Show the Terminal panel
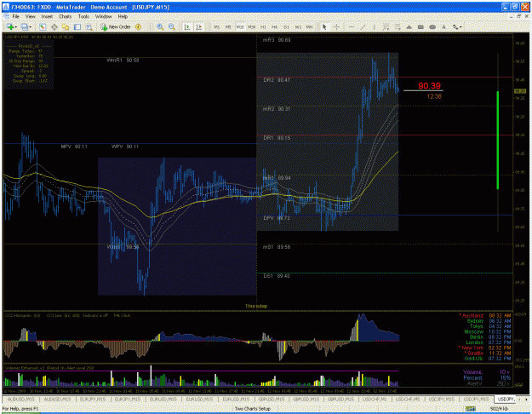This screenshot has width=532, height=414. [77, 26]
